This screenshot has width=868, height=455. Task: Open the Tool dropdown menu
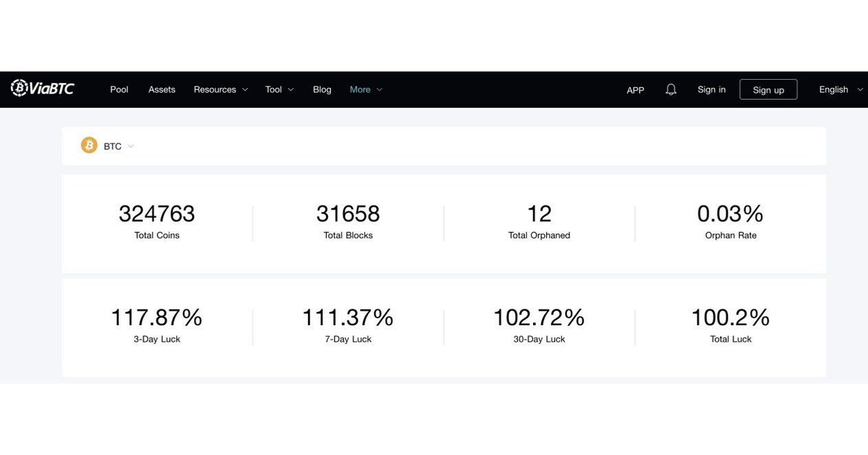(274, 88)
